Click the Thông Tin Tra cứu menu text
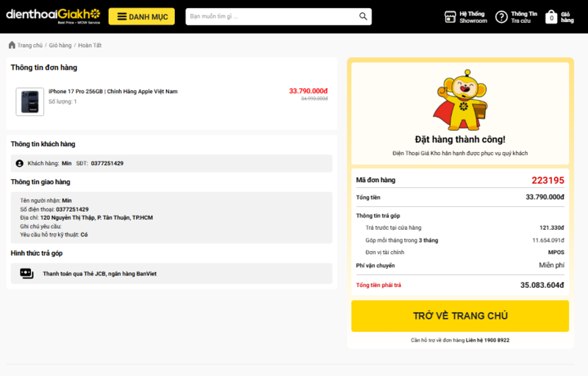The image size is (588, 376). tap(524, 17)
